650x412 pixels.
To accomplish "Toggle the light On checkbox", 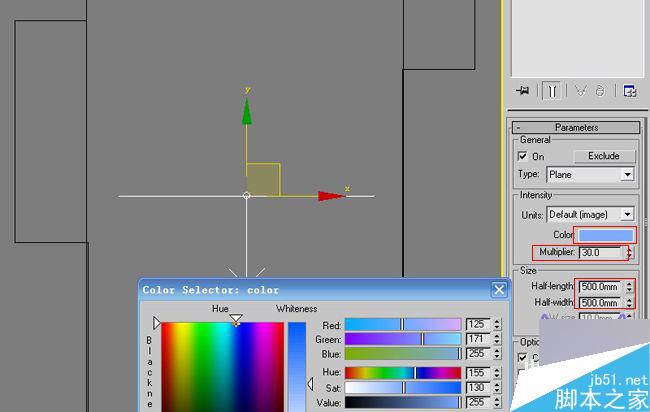I will coord(522,156).
